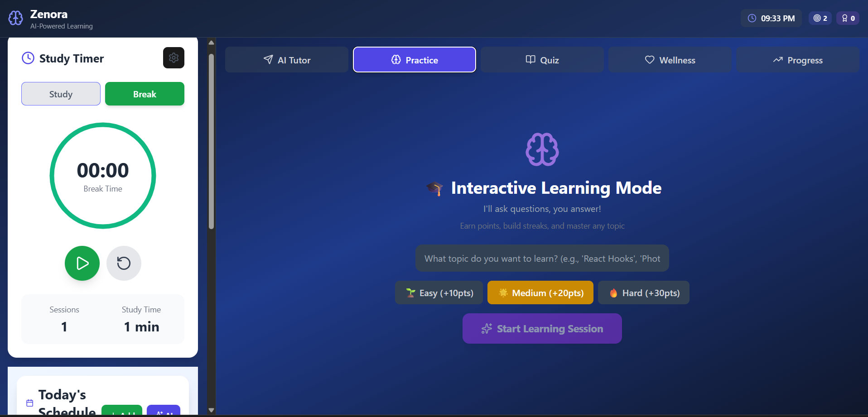Viewport: 868px width, 417px height.
Task: Open the Wellness tab
Action: tap(670, 60)
